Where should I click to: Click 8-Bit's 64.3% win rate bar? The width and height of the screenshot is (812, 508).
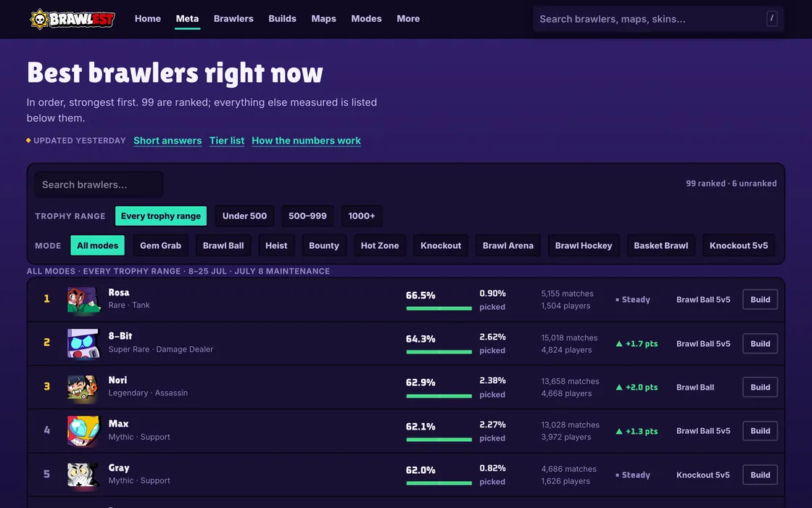tap(439, 352)
